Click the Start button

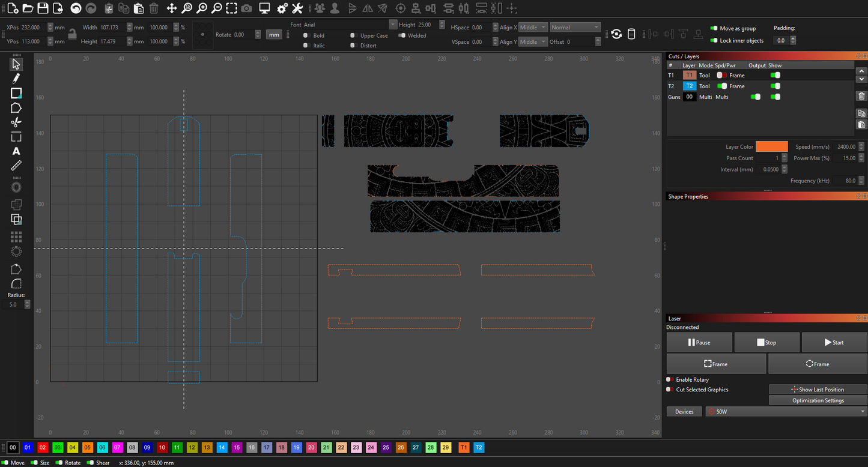[x=834, y=342]
